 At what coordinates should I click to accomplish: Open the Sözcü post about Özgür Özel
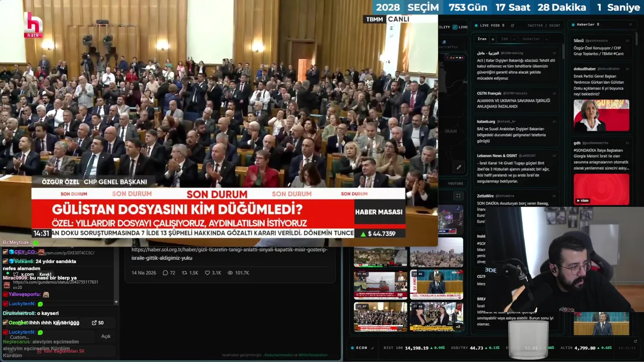coord(602,47)
